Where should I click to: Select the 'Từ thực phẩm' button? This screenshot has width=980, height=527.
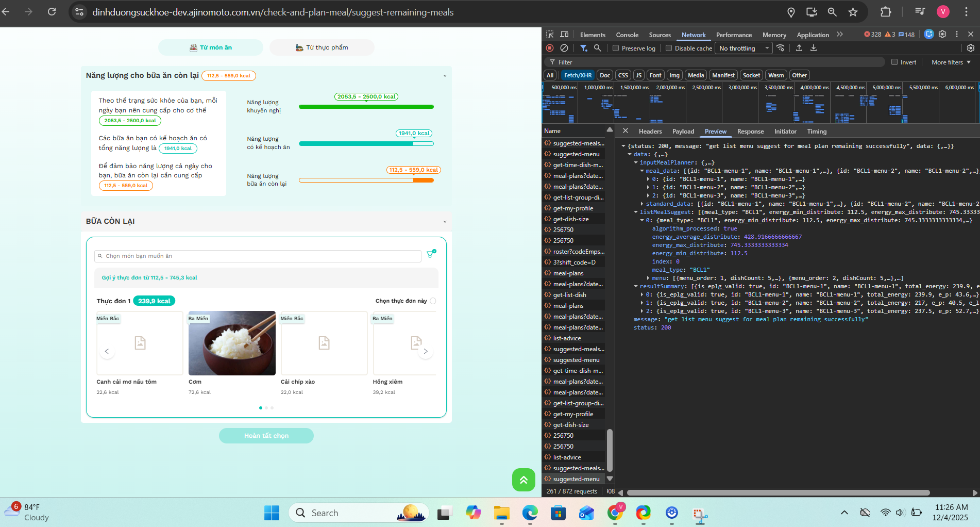click(322, 47)
